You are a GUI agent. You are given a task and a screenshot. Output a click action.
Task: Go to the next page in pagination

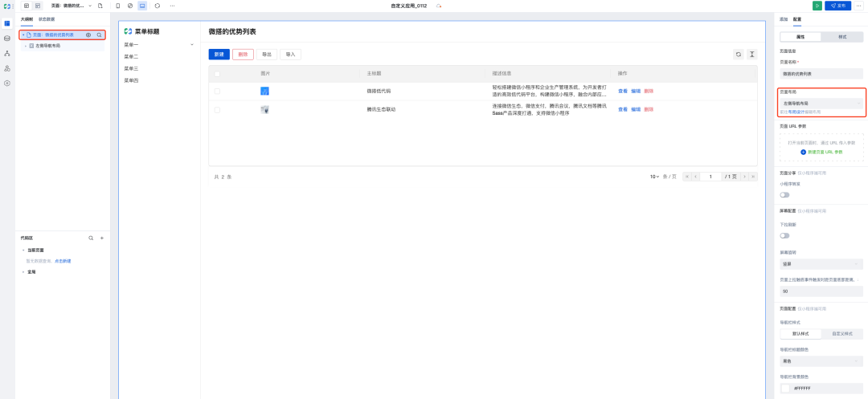click(744, 177)
